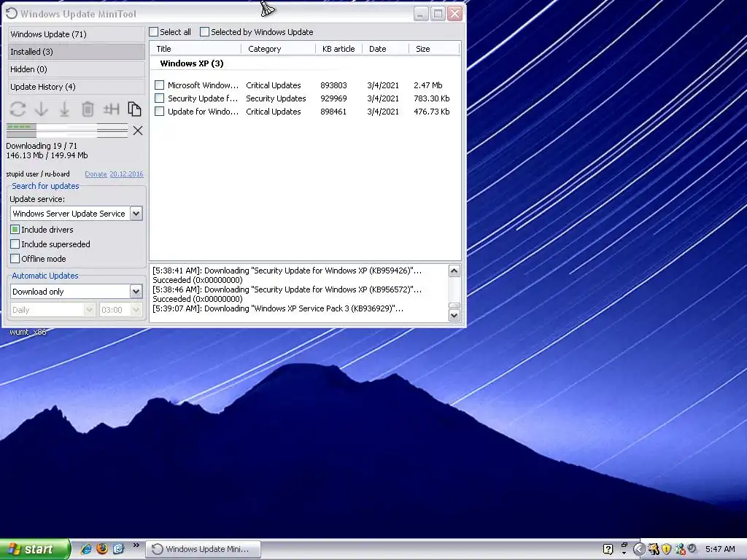The image size is (747, 560).
Task: Click the download progress bar
Action: (x=67, y=131)
